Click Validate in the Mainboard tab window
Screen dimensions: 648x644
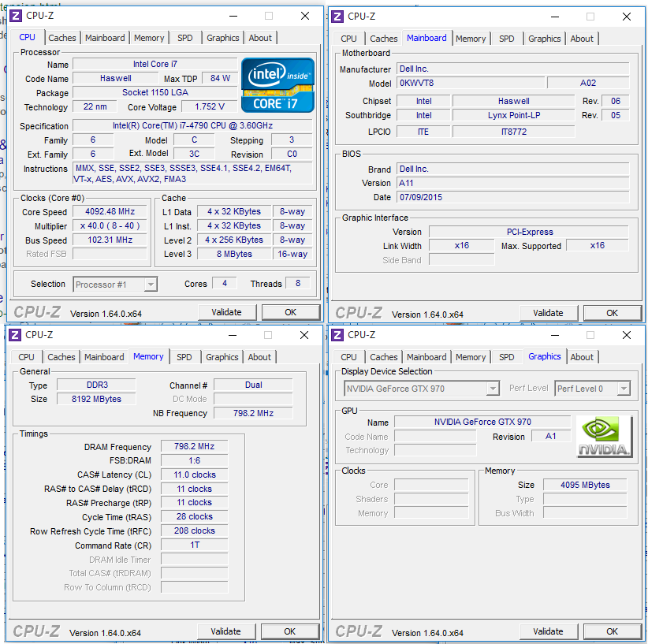tap(549, 313)
